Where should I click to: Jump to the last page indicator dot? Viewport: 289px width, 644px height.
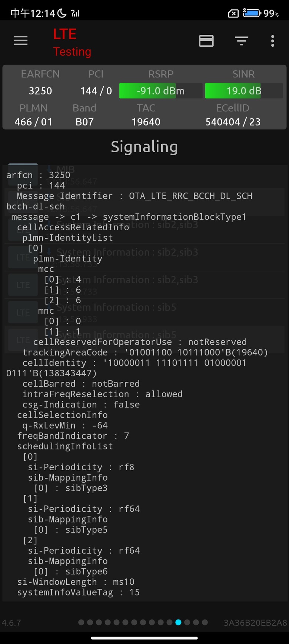tap(205, 623)
